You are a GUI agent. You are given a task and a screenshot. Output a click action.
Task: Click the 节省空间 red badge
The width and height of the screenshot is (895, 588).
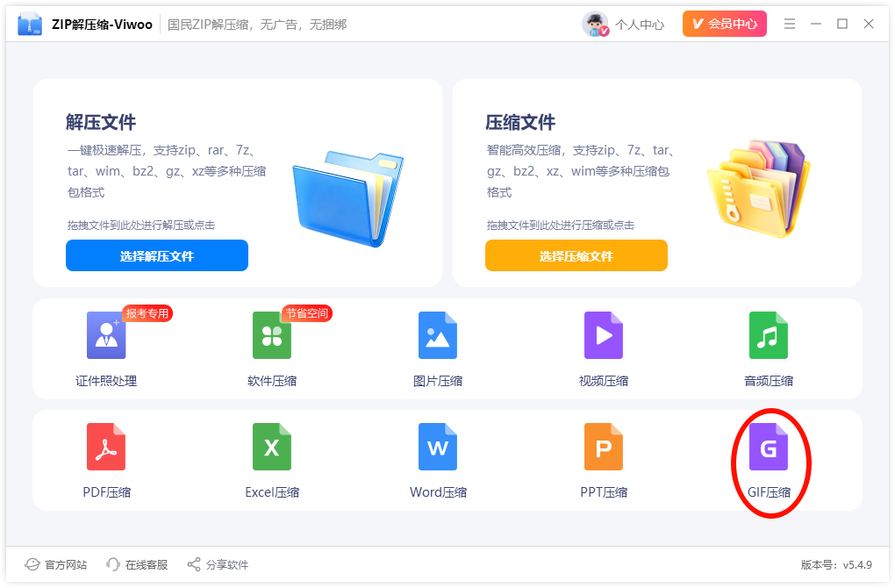(x=307, y=313)
